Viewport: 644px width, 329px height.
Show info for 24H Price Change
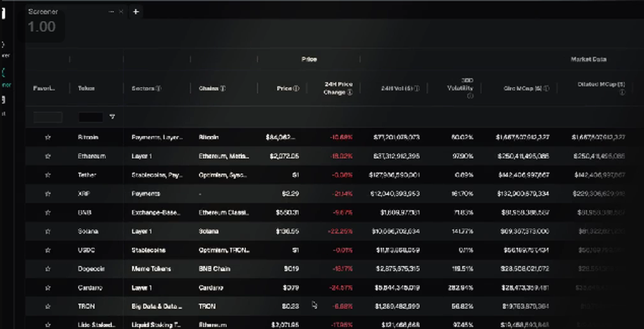pos(350,93)
